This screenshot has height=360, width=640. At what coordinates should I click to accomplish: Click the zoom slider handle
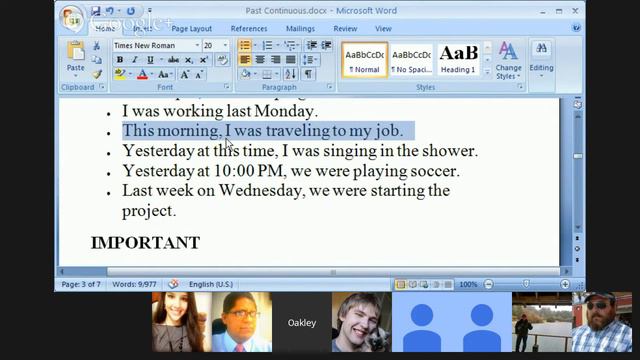coord(526,284)
